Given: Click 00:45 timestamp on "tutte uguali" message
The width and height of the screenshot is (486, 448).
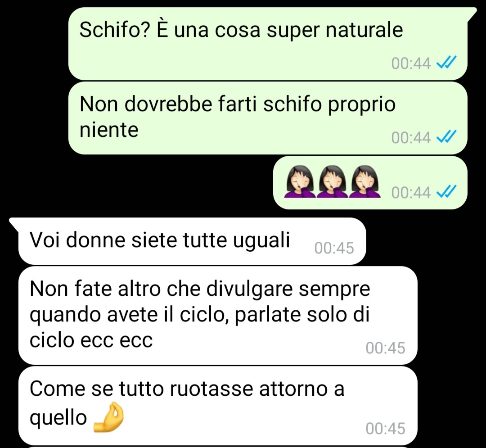Looking at the screenshot, I should (x=334, y=248).
